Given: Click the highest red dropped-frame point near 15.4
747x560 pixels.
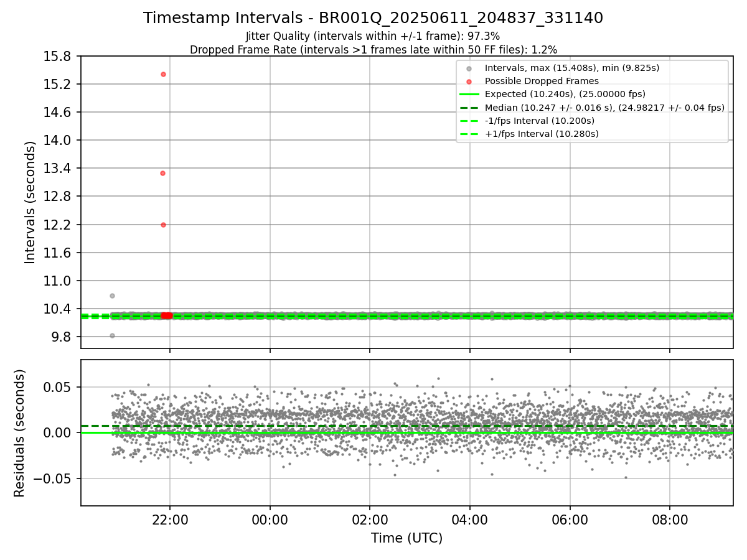Looking at the screenshot, I should [x=163, y=74].
